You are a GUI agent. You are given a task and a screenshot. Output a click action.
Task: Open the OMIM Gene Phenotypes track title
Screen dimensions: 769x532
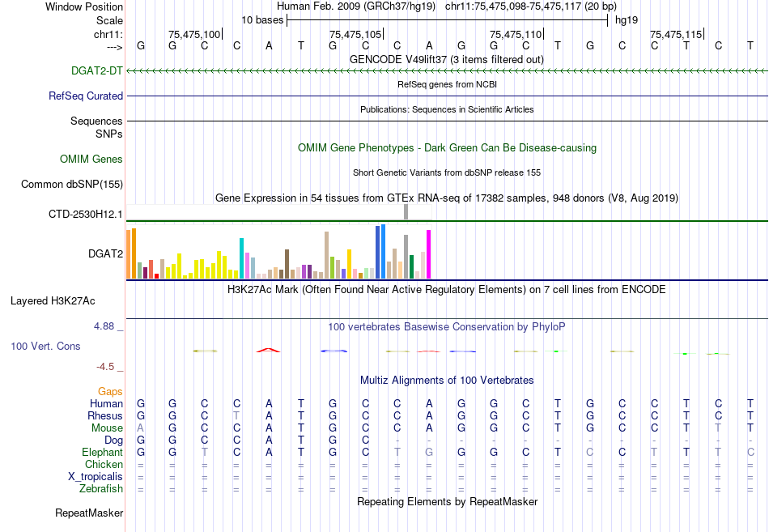[x=448, y=147]
